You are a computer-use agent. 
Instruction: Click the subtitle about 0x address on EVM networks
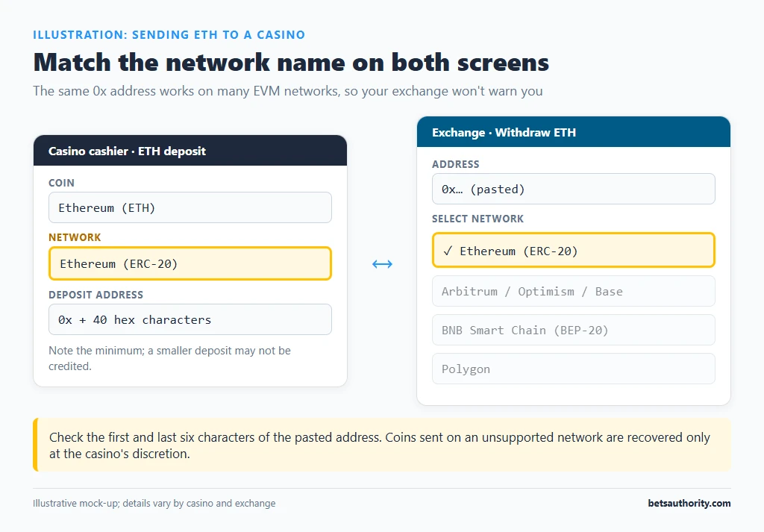(x=287, y=91)
